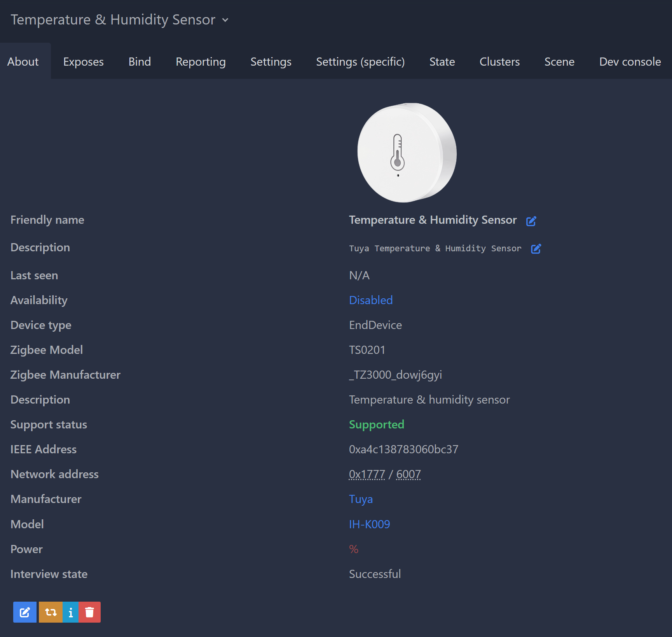Toggle the State tab view
672x637 pixels.
click(442, 61)
